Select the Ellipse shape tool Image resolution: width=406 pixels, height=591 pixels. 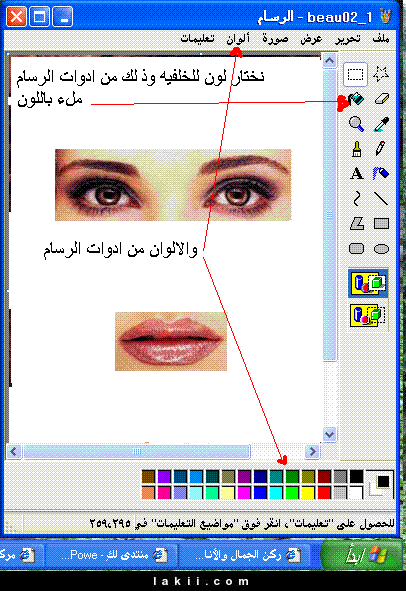[381, 249]
